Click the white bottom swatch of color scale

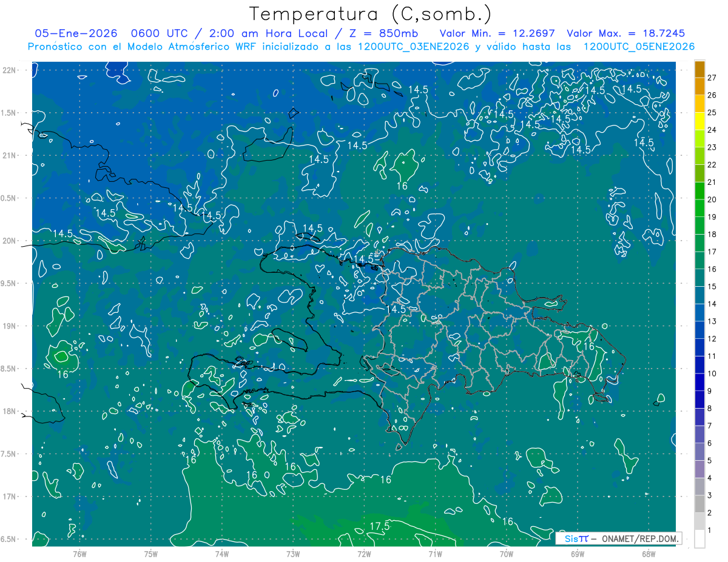699,539
